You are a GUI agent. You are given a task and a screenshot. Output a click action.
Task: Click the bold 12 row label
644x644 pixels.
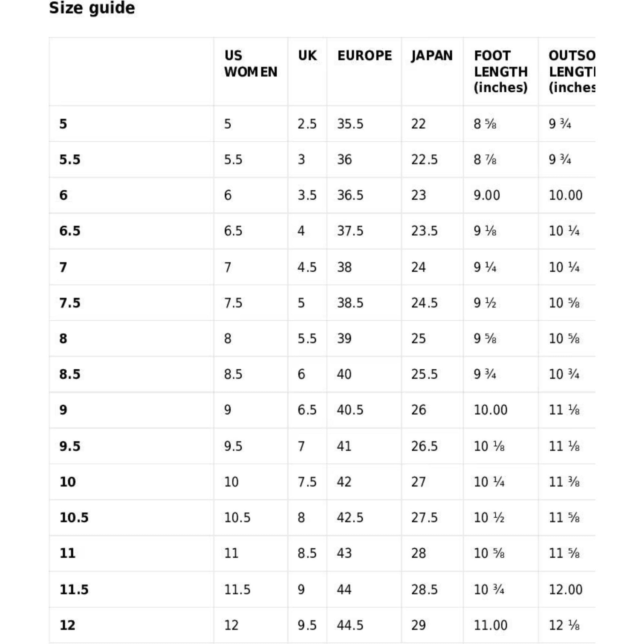[x=67, y=625]
